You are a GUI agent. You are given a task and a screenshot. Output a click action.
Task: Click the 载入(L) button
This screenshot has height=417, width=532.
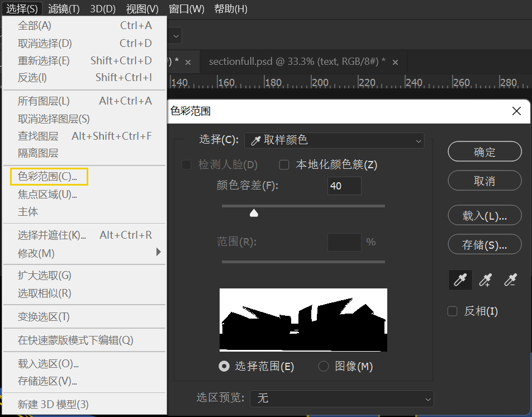tap(484, 215)
